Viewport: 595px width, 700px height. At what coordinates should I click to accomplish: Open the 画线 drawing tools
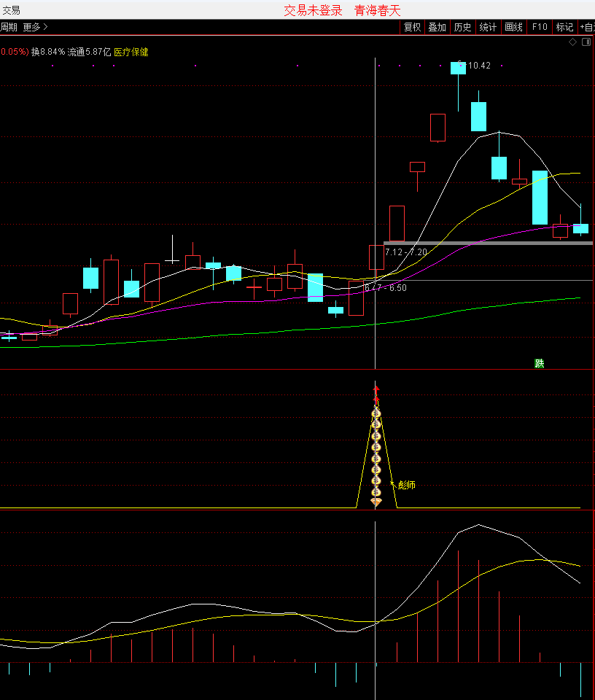pos(514,27)
